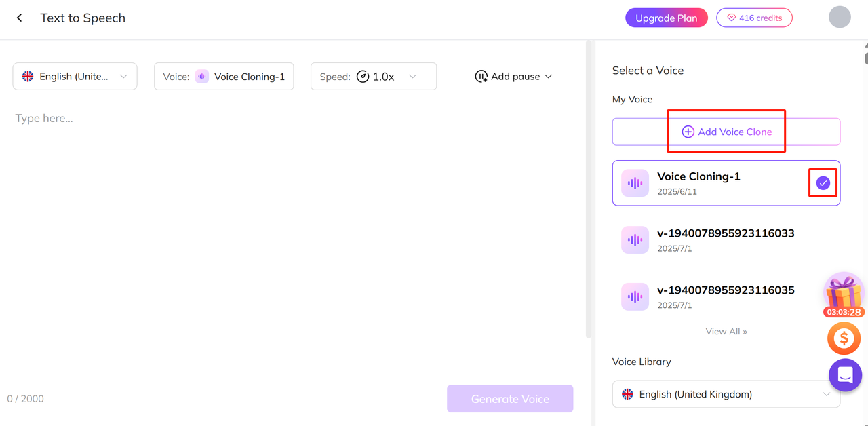Click the Add Voice Clone button

tap(726, 132)
